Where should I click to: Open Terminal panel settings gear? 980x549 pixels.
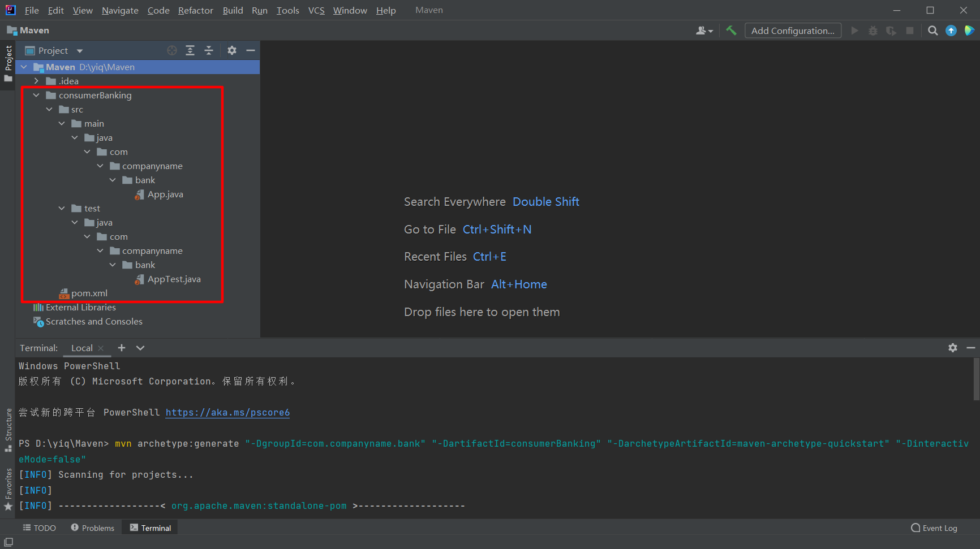pos(953,348)
